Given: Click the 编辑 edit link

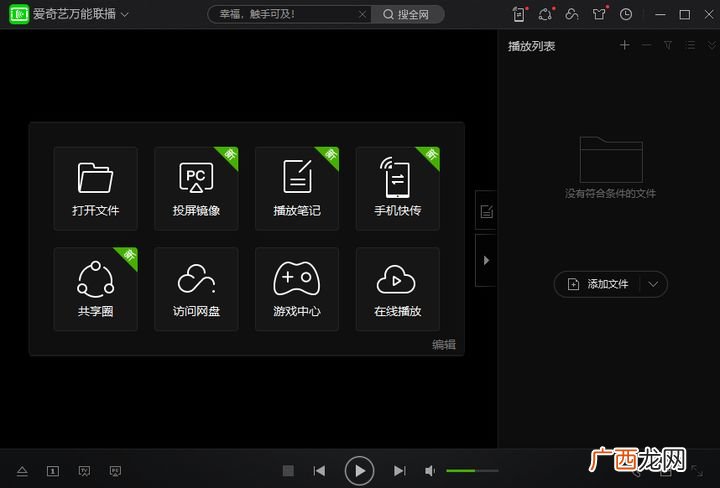Looking at the screenshot, I should [x=444, y=344].
